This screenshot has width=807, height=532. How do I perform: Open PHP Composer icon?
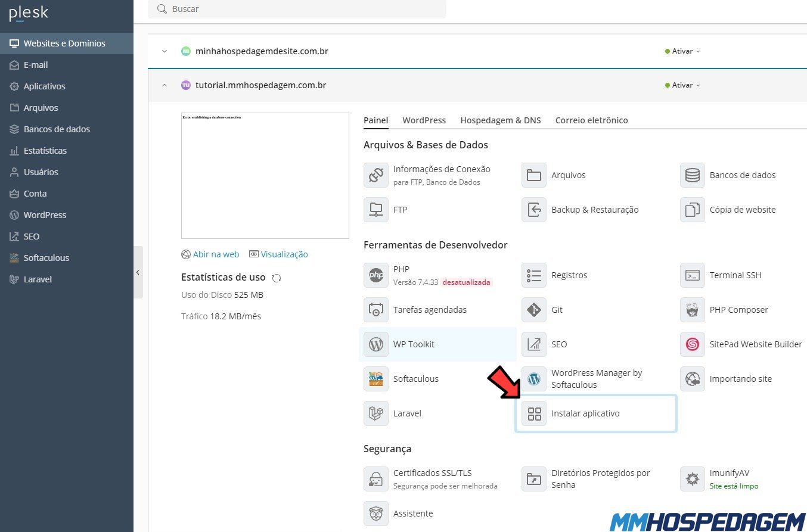coord(692,310)
